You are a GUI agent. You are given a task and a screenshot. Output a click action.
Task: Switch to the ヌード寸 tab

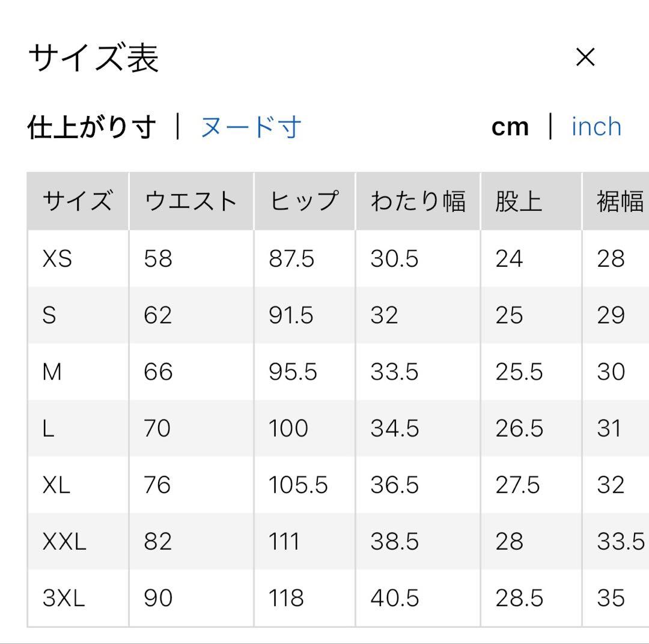tap(251, 127)
